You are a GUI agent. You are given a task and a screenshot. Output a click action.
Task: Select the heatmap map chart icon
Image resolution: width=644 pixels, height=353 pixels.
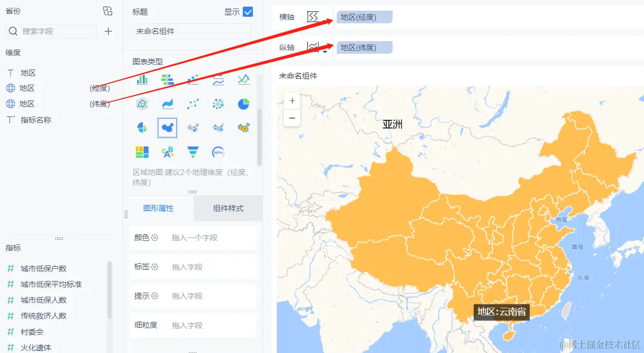point(243,127)
